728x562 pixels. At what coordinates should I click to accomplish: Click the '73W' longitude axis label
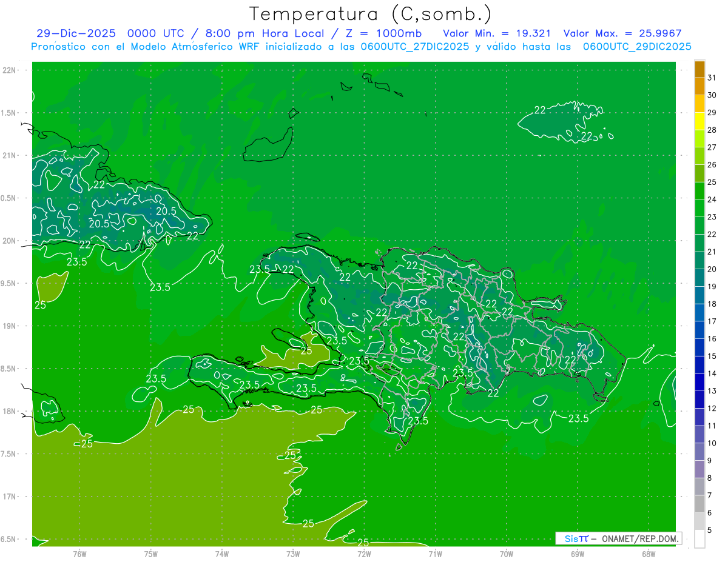(x=293, y=554)
